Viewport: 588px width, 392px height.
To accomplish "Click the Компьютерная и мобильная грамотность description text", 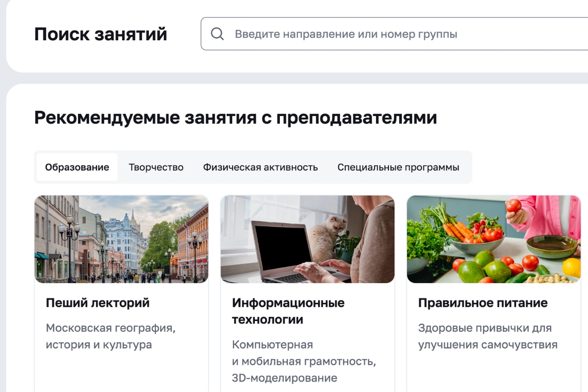I will 304,353.
